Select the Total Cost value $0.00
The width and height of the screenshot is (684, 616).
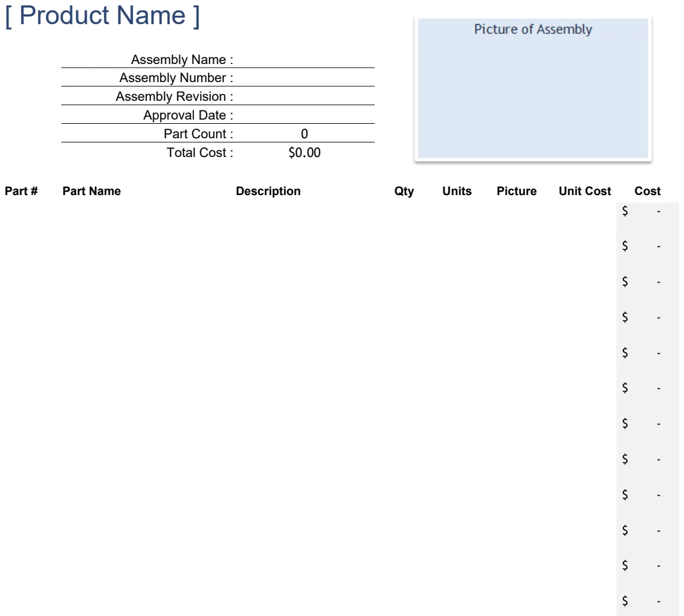(x=305, y=153)
